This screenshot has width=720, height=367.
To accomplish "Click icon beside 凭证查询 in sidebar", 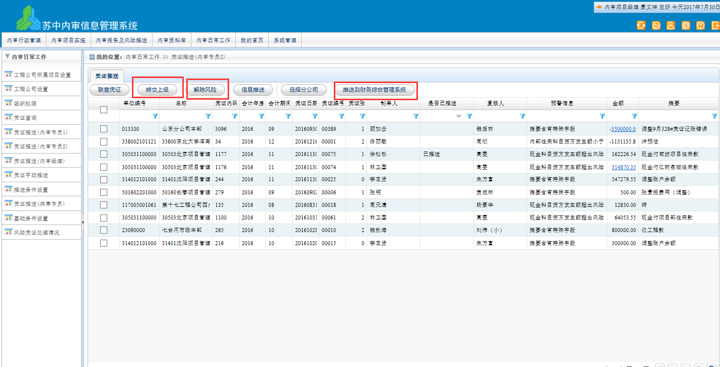I will click(8, 117).
